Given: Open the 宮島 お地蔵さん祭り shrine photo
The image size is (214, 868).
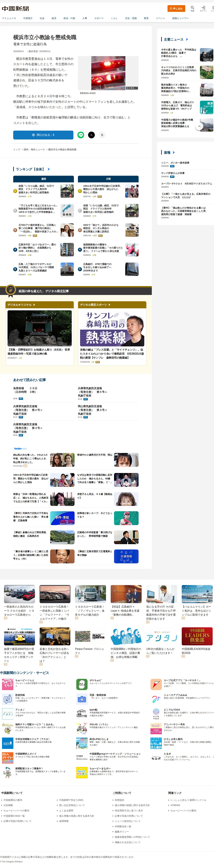Looking at the screenshot, I should (39, 328).
